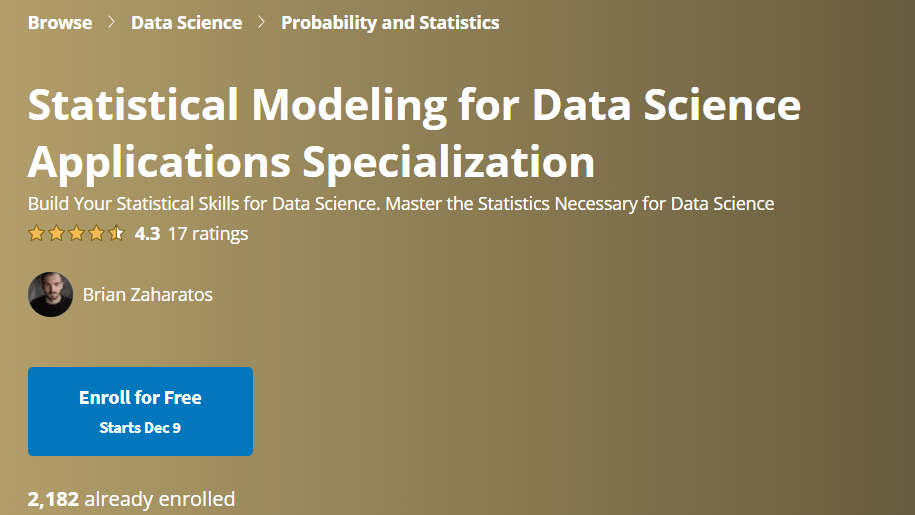Click the 2,182 already enrolled text

(x=131, y=499)
